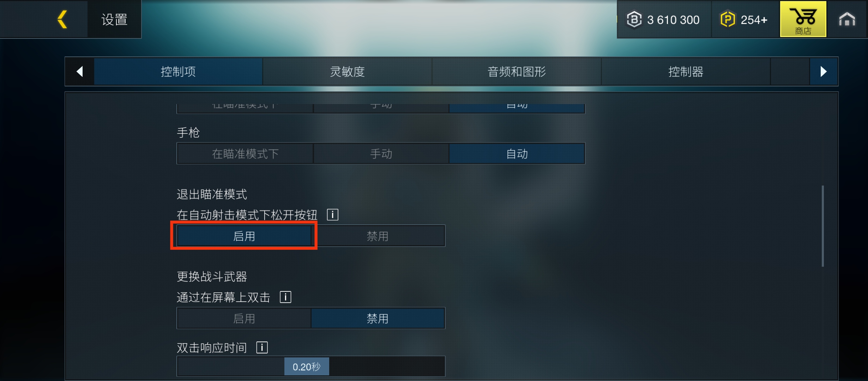The width and height of the screenshot is (868, 381).
Task: Open the 控制器 tab
Action: [x=686, y=72]
